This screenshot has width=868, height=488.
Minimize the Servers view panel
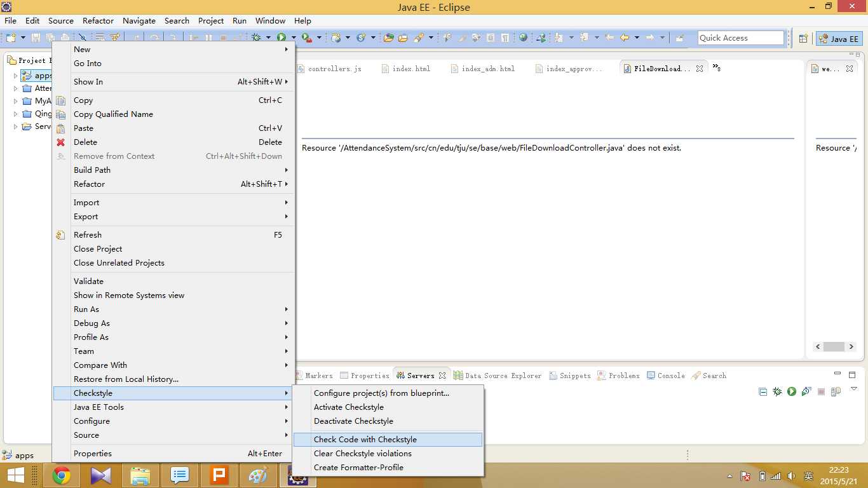click(x=837, y=374)
